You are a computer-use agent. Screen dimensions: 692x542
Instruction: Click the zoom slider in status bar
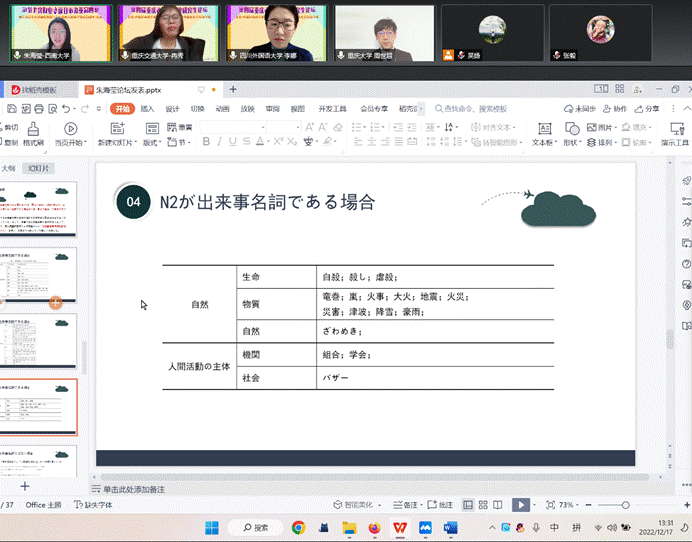tap(627, 505)
